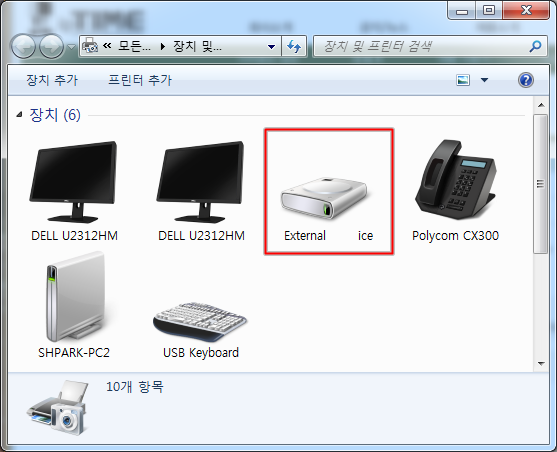
Task: Click the DELL U2312HM label under first monitor
Action: (x=74, y=236)
